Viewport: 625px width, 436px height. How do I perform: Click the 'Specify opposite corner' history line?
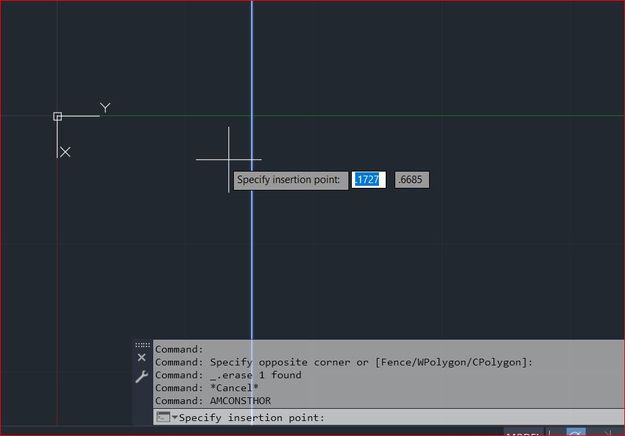coord(344,362)
